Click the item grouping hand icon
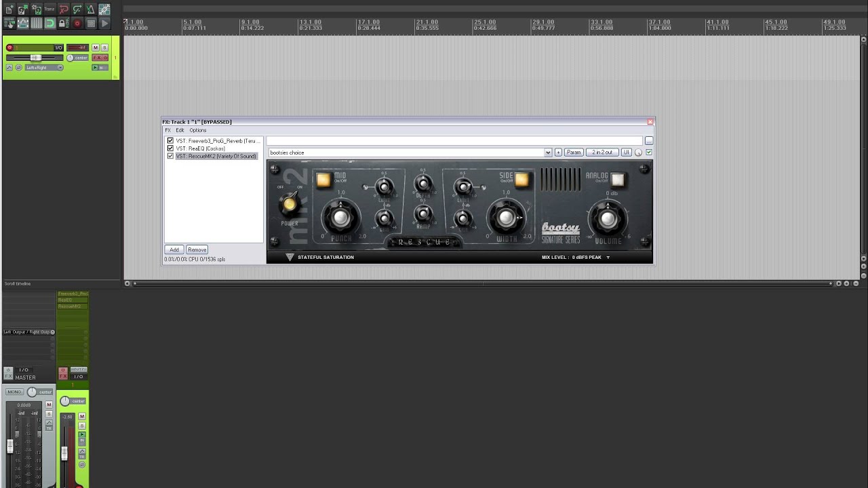 (x=9, y=23)
